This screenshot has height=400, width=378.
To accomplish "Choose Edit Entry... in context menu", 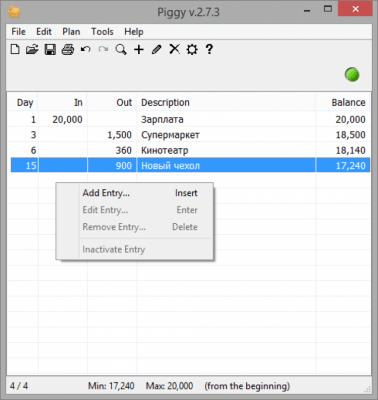I will [x=135, y=210].
